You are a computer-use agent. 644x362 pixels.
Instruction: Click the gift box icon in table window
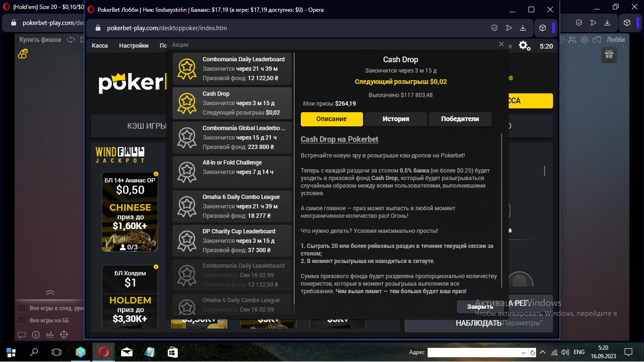609,55
